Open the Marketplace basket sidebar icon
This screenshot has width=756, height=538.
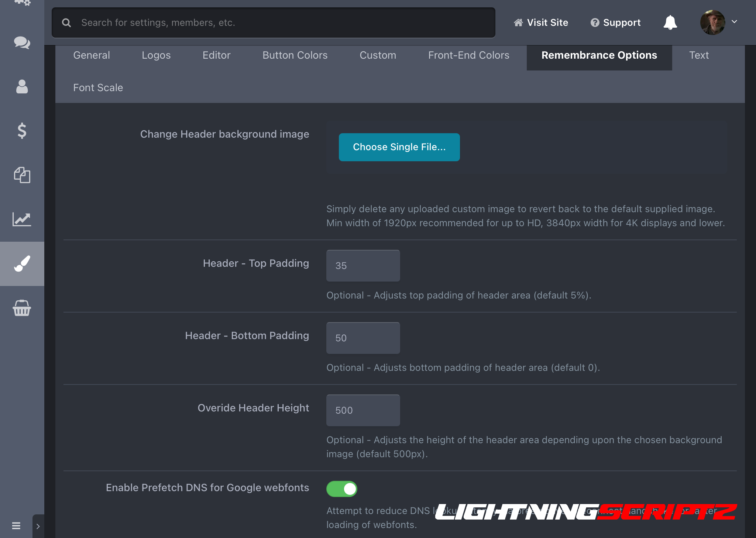point(22,308)
